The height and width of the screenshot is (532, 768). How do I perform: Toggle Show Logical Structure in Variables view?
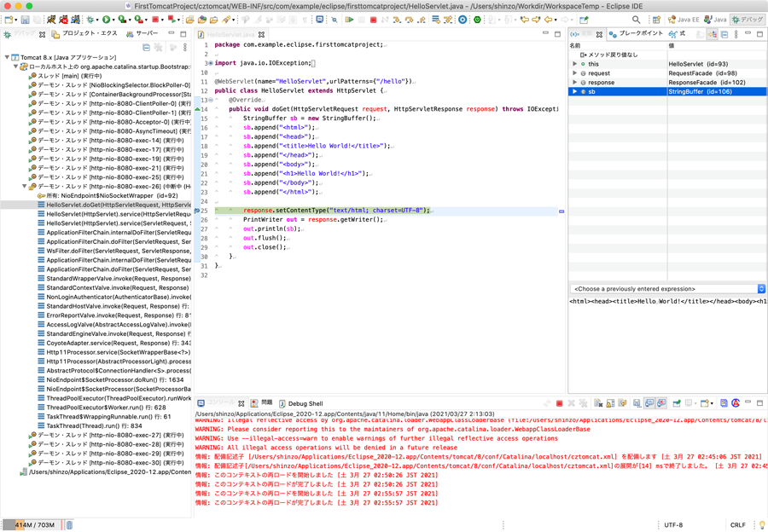pyautogui.click(x=713, y=34)
